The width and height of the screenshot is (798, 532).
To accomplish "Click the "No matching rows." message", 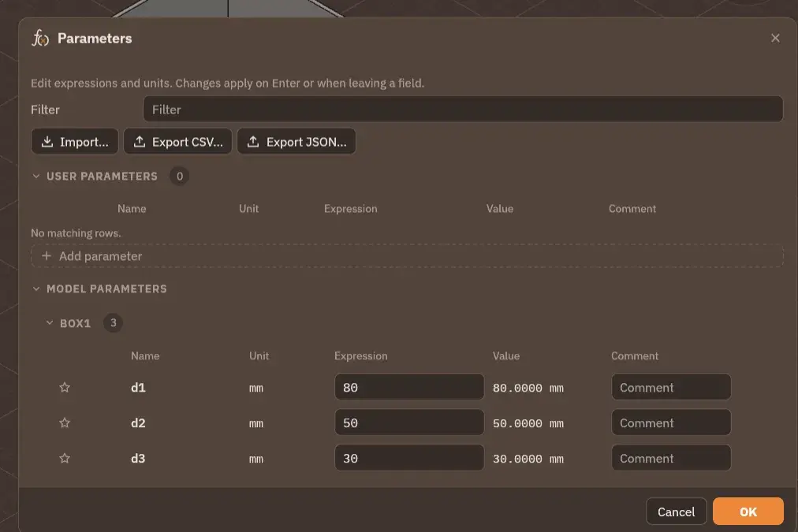I will [x=76, y=233].
